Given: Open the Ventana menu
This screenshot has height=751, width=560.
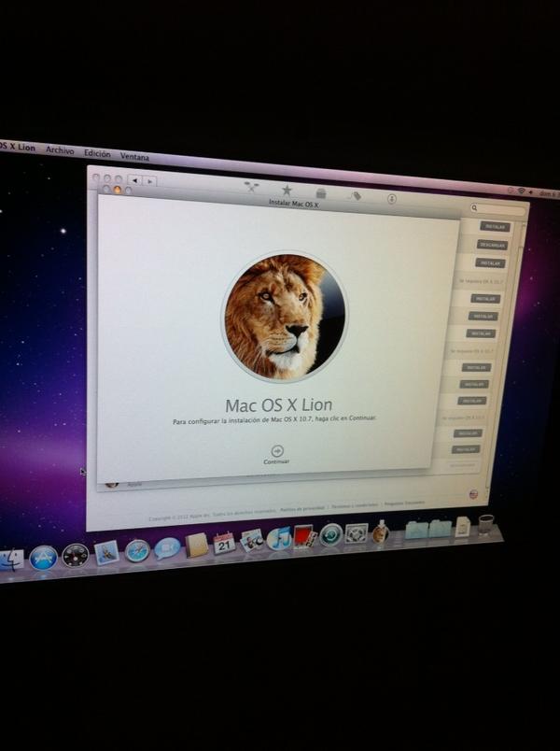Looking at the screenshot, I should [134, 157].
